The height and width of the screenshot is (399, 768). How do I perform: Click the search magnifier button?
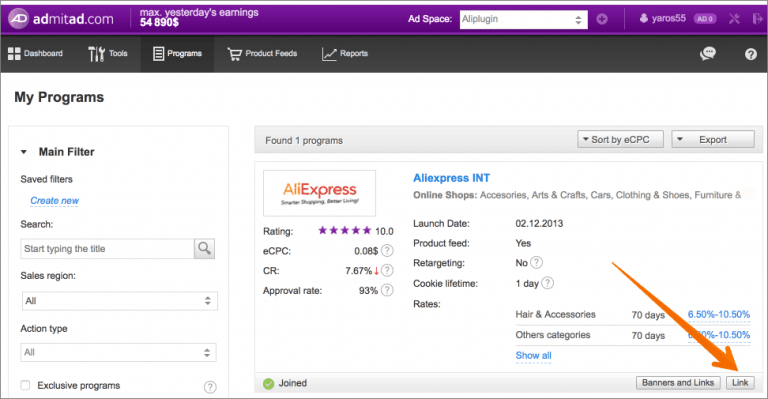tap(204, 249)
